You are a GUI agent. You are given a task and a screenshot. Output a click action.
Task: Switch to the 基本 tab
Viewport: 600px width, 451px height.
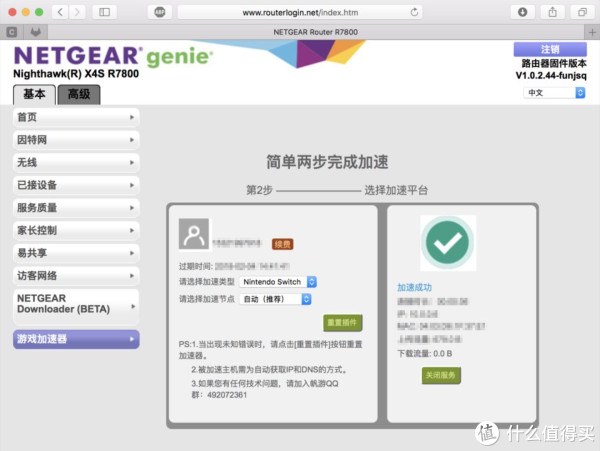coord(34,94)
